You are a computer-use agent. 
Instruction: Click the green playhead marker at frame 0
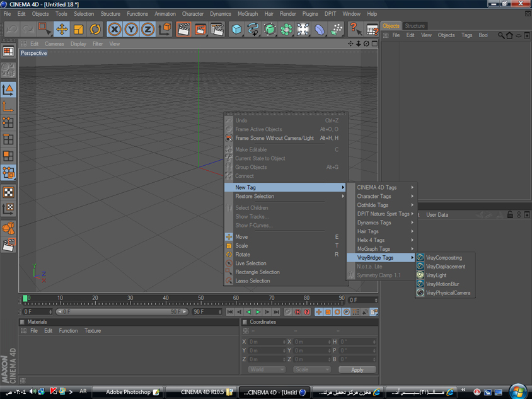point(25,299)
